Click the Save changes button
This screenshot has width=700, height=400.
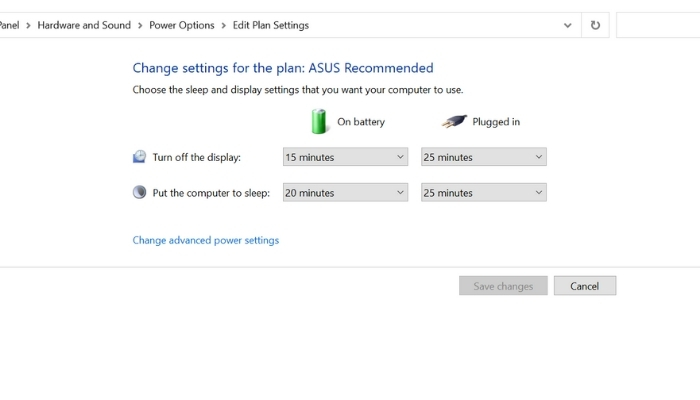[x=503, y=286]
